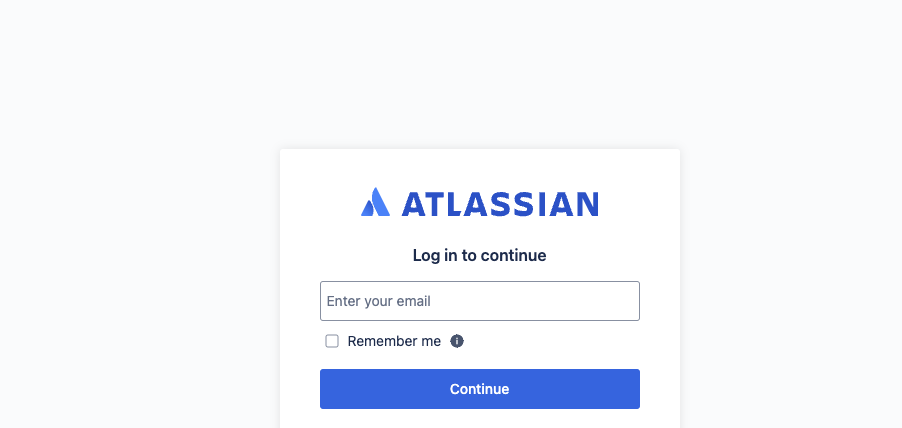902x428 pixels.
Task: Tick the Remember me checkbox
Action: [332, 341]
